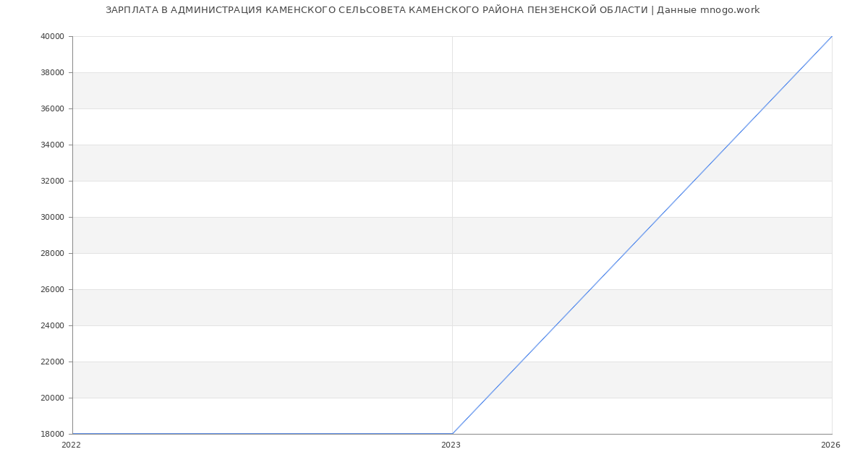The image size is (868, 470).
Task: Select the 28000 y-axis label
Action: 53,253
